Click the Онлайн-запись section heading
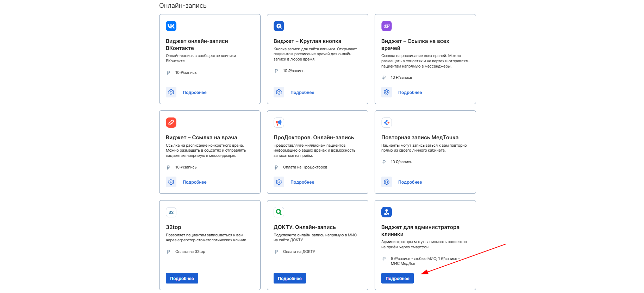 click(x=183, y=6)
